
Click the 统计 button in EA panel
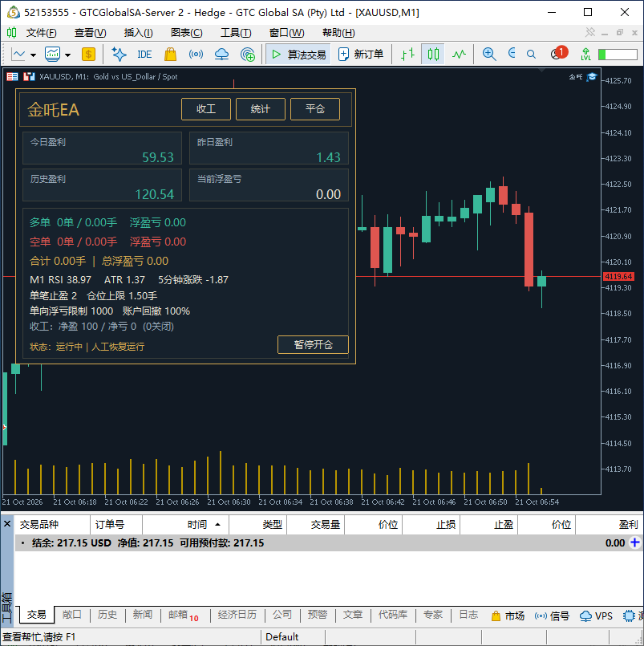click(260, 109)
